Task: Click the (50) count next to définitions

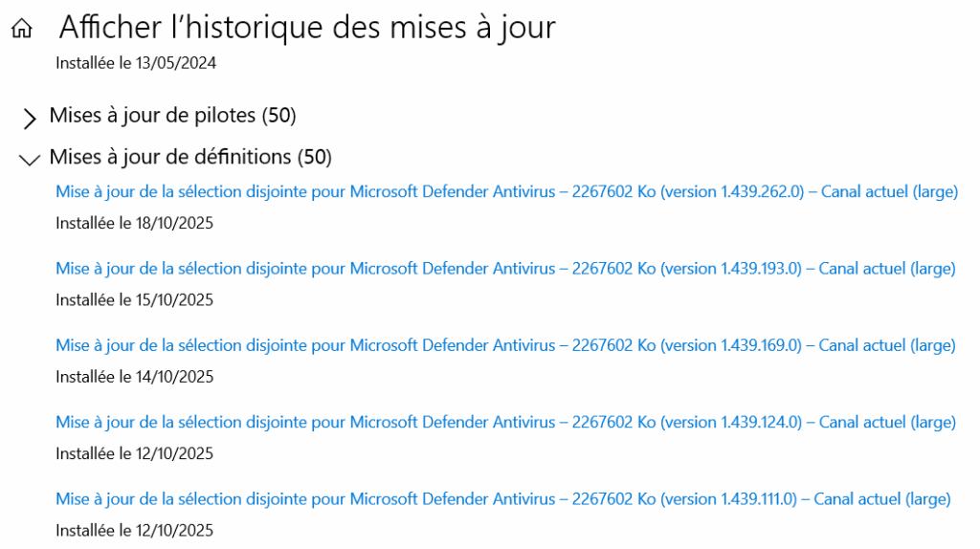Action: (315, 156)
